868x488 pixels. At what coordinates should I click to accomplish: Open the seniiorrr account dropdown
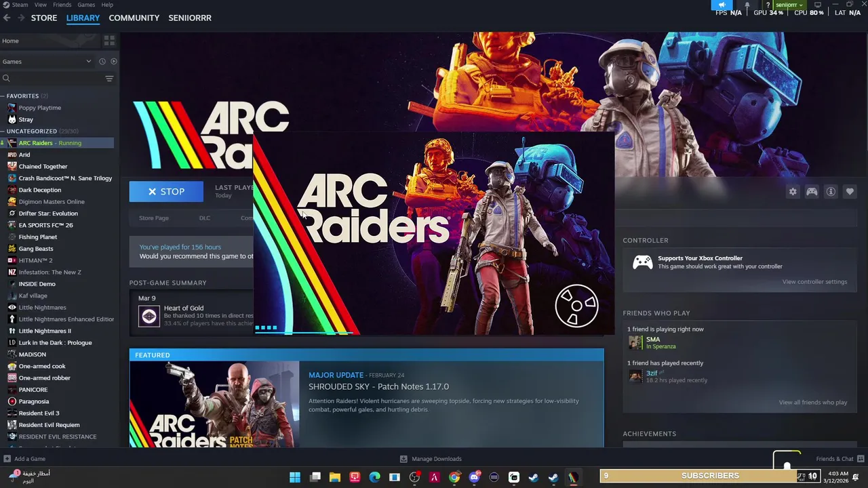[x=790, y=5]
